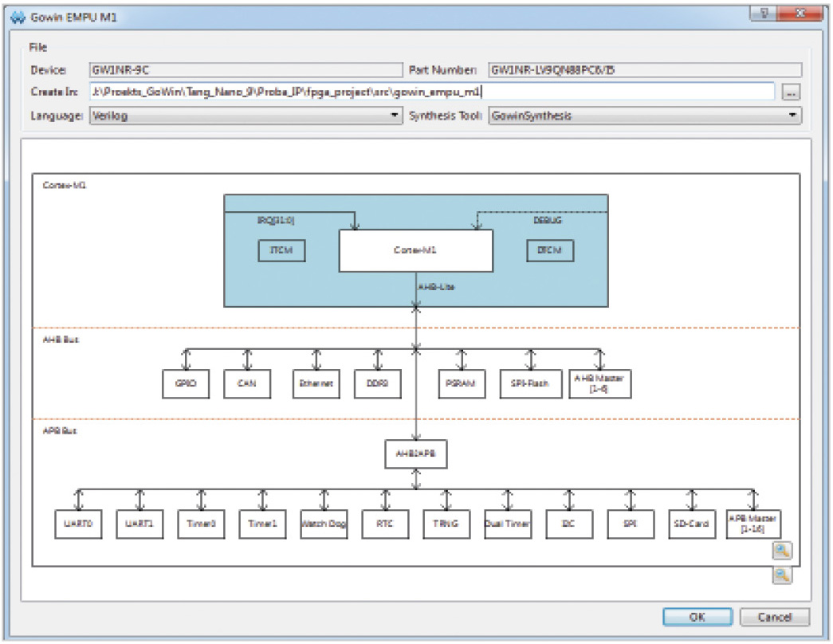
Task: Select the Cortex-M1 core block
Action: tap(415, 249)
